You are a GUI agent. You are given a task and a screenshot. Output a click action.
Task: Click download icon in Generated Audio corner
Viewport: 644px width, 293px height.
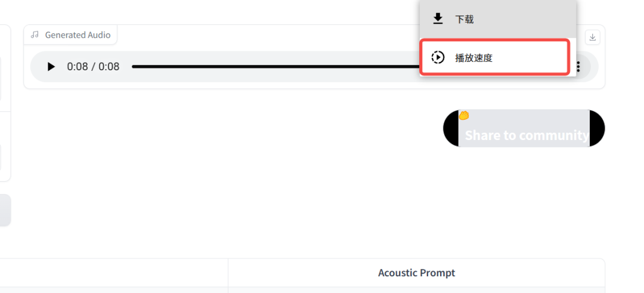click(592, 38)
